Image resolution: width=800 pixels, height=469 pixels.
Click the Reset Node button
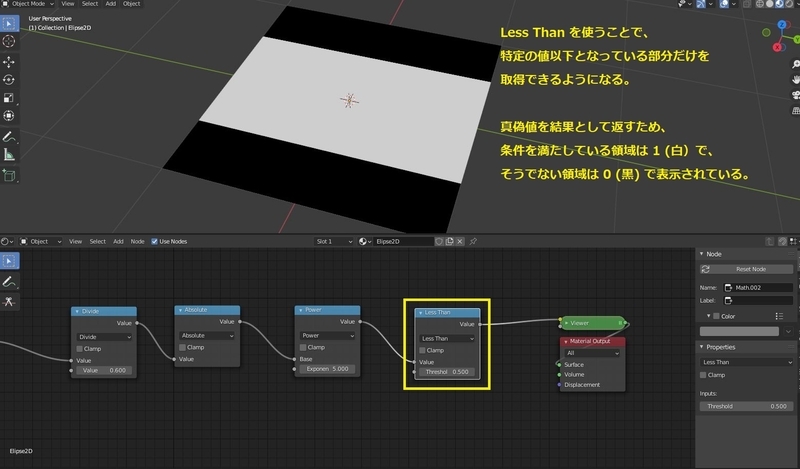click(746, 269)
